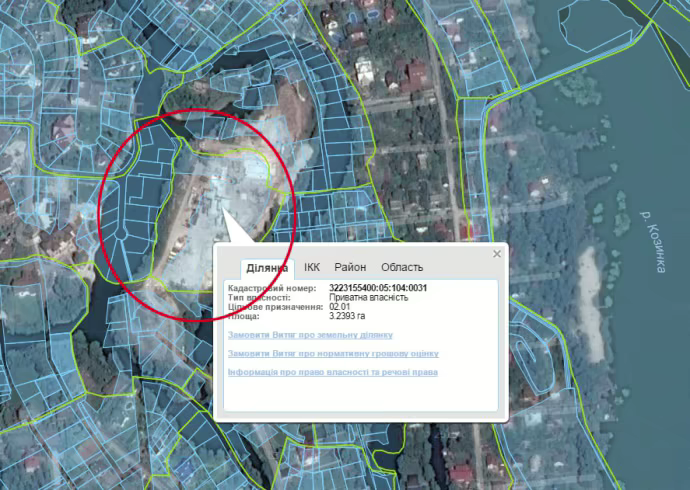Click the Кадастровий номер label
The height and width of the screenshot is (490, 690).
[x=272, y=288]
